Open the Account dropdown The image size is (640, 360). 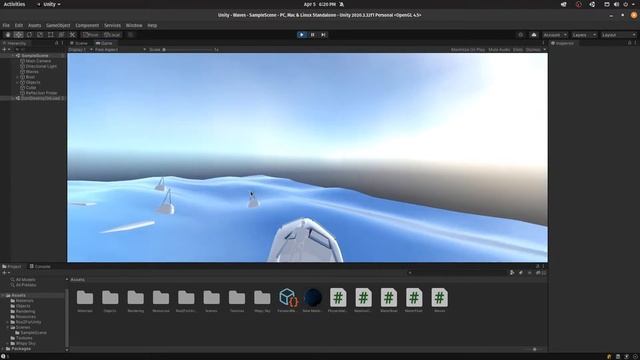coord(555,35)
